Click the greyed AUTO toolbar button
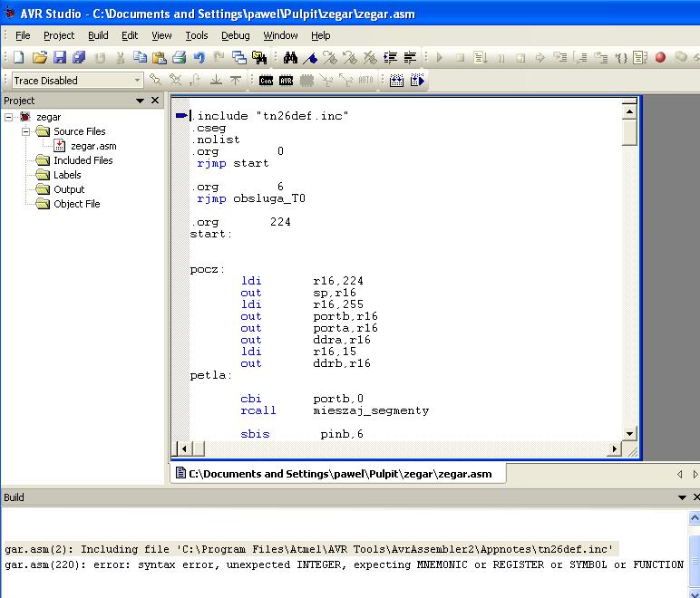The width and height of the screenshot is (700, 598). 365,81
